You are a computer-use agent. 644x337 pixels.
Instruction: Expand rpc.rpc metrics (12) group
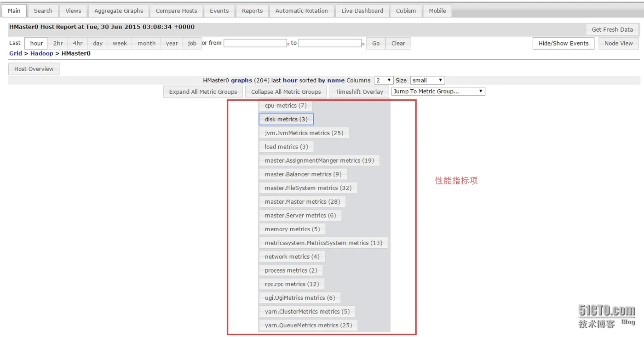tap(292, 284)
